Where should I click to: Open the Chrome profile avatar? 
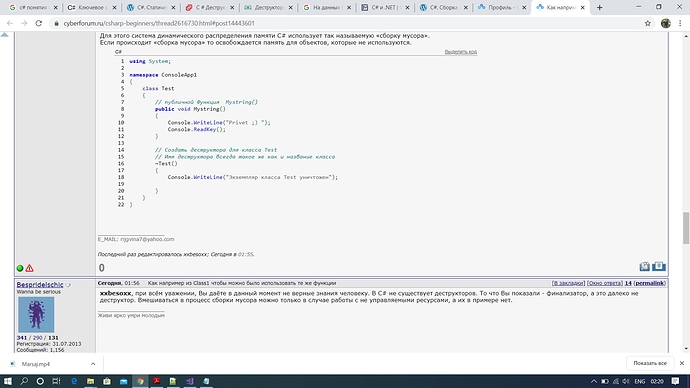click(666, 23)
